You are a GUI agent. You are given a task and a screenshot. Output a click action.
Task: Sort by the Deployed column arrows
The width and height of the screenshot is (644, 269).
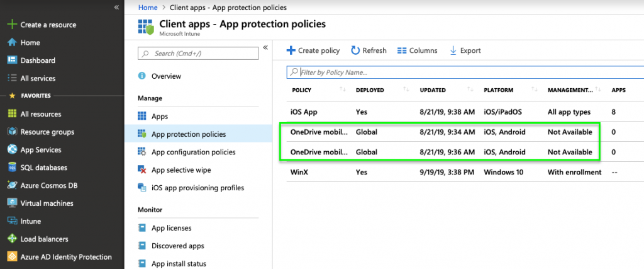click(406, 90)
